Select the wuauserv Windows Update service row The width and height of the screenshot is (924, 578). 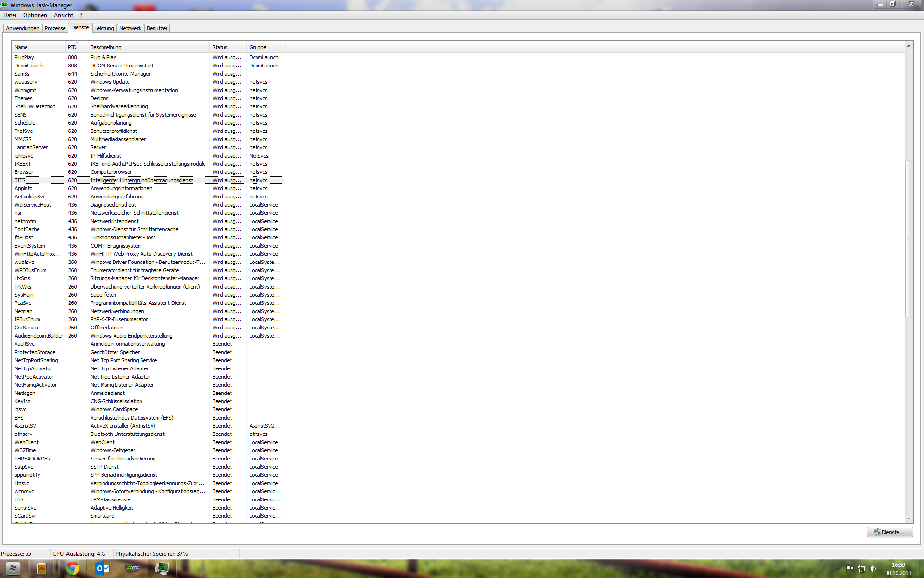[111, 82]
